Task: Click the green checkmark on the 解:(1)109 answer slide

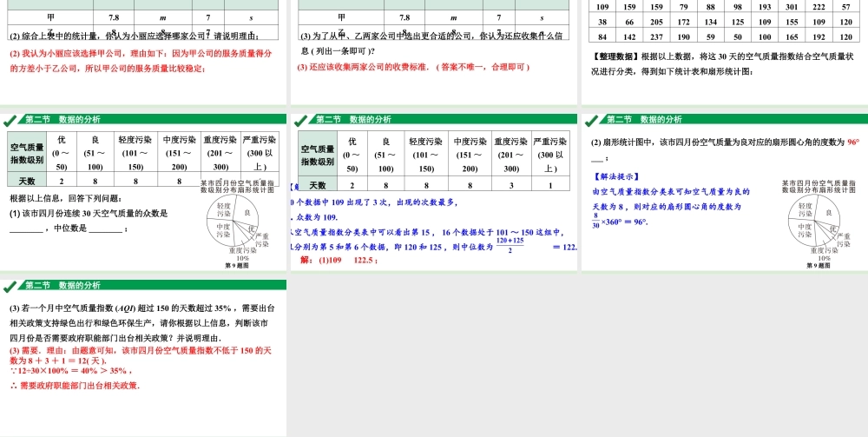Action: tap(301, 120)
